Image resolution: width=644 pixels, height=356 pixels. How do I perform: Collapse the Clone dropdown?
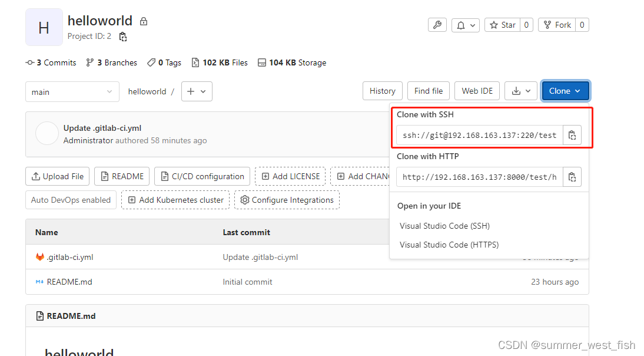point(565,91)
